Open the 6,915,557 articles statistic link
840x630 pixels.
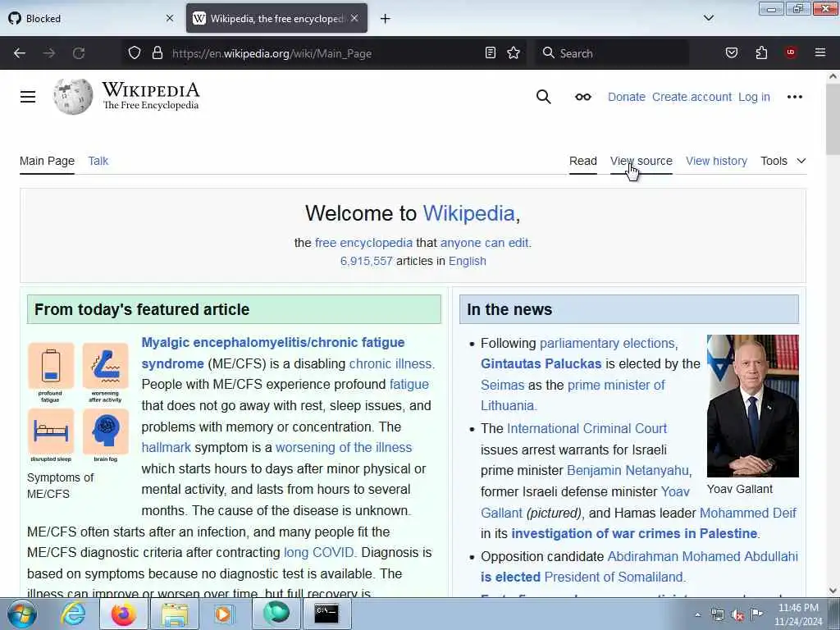click(x=367, y=261)
